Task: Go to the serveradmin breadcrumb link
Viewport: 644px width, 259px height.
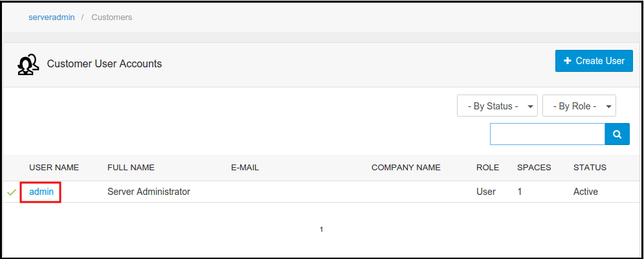Action: click(x=51, y=17)
